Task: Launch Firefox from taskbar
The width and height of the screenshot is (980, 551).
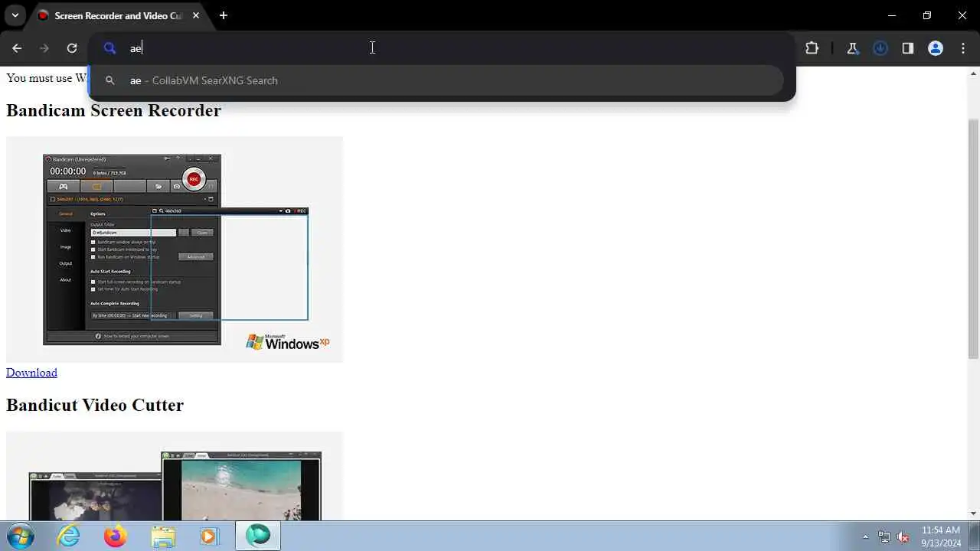Action: (x=116, y=536)
